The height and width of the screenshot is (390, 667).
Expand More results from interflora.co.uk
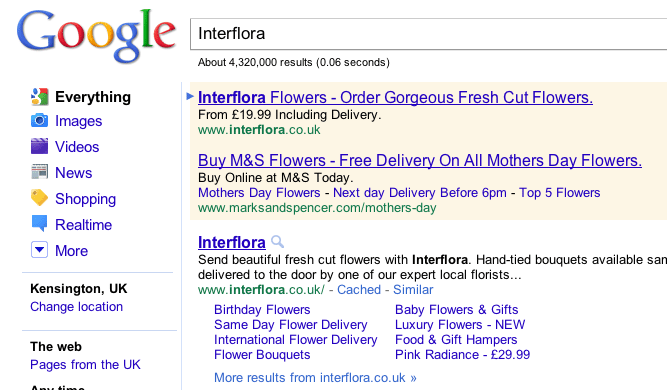pos(315,378)
